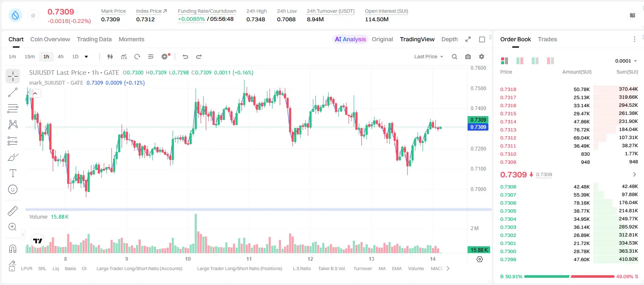Toggle the magnet snap mode
644x285 pixels.
pos(13,249)
